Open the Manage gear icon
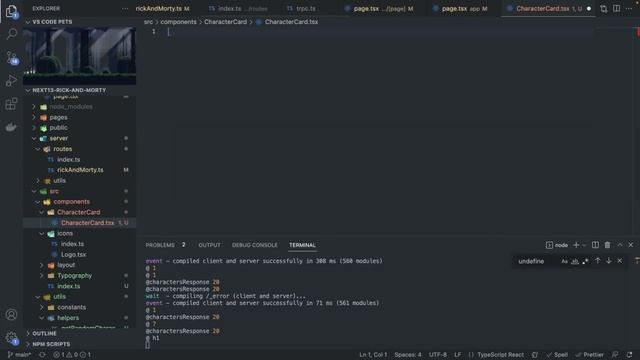The width and height of the screenshot is (640, 360). coord(11,338)
